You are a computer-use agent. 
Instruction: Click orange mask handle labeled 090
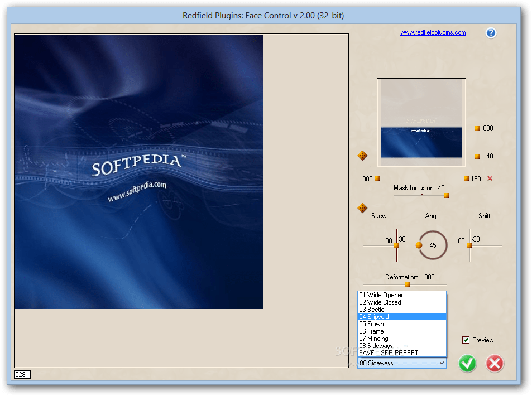coord(477,128)
